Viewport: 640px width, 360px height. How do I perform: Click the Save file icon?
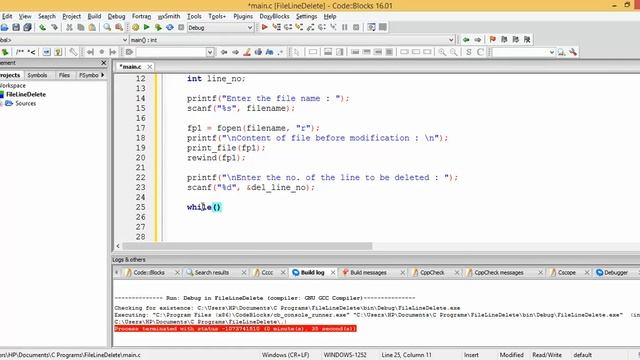point(16,27)
